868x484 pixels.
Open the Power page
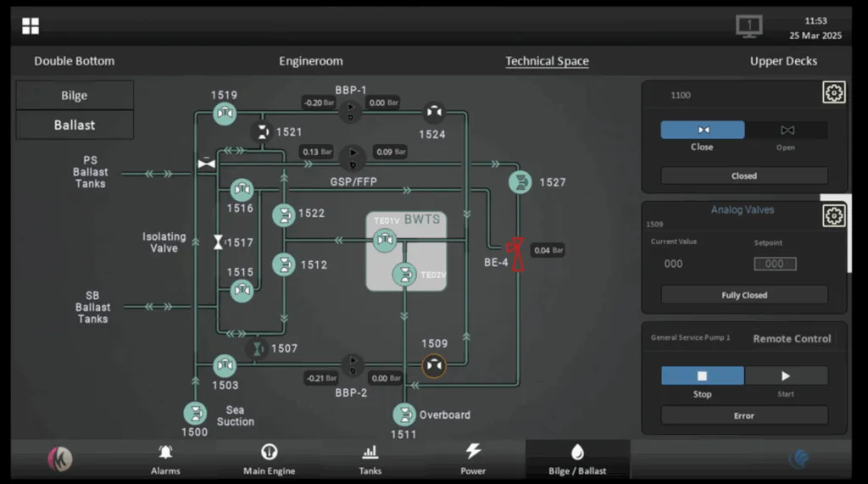coord(473,459)
